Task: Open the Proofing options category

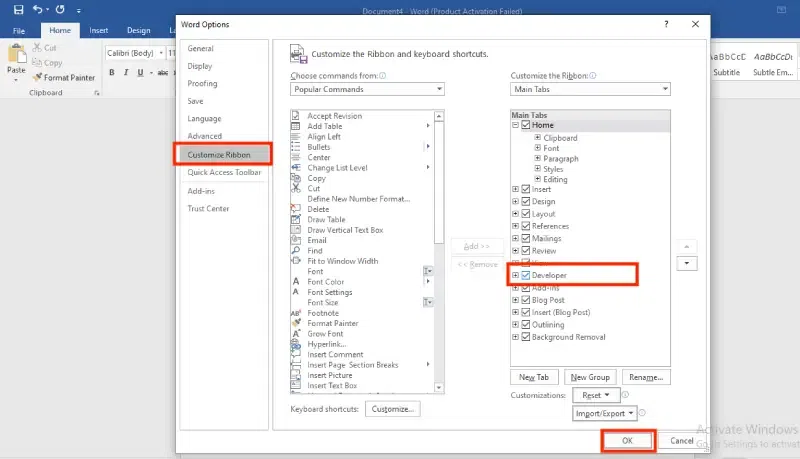Action: (x=202, y=84)
